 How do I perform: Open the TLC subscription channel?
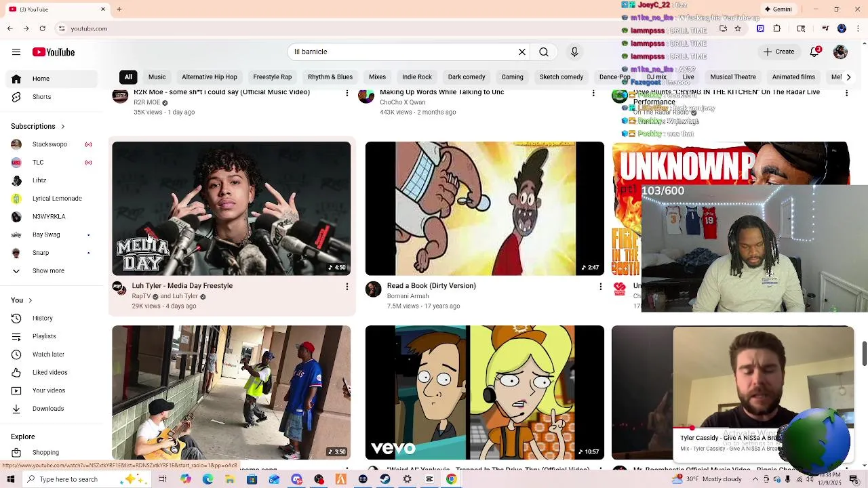52,163
